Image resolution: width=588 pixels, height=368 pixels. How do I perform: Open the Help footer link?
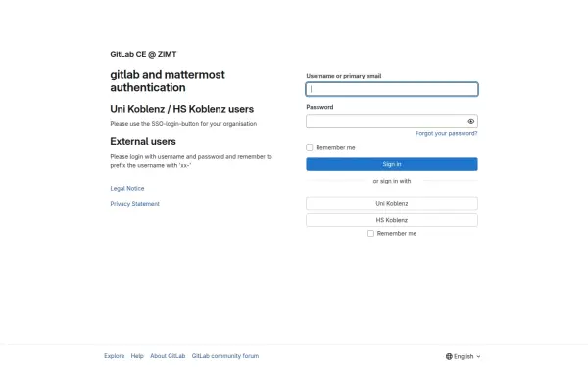coord(137,356)
